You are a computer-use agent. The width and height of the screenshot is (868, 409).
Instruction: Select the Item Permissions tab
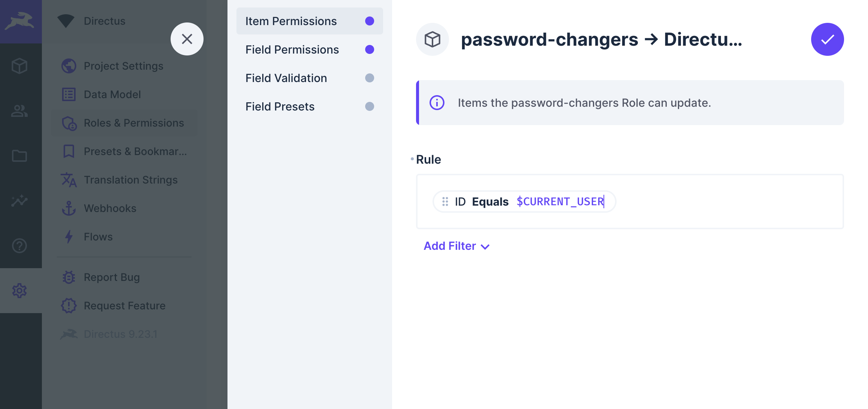[291, 21]
